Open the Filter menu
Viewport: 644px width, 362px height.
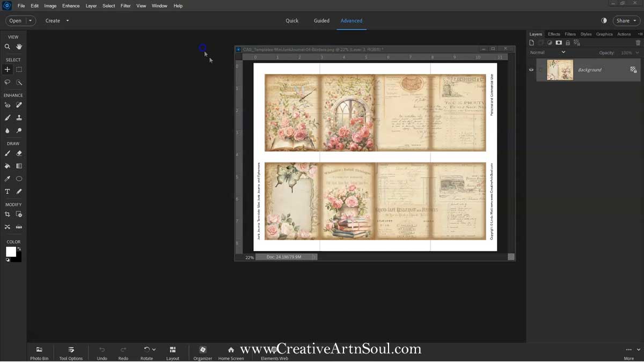click(126, 5)
